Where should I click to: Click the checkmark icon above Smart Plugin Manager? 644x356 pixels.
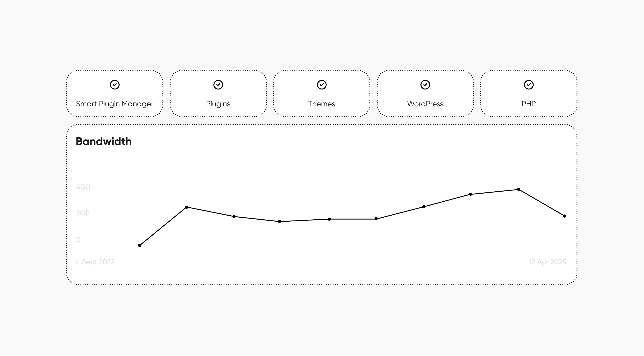tap(115, 85)
